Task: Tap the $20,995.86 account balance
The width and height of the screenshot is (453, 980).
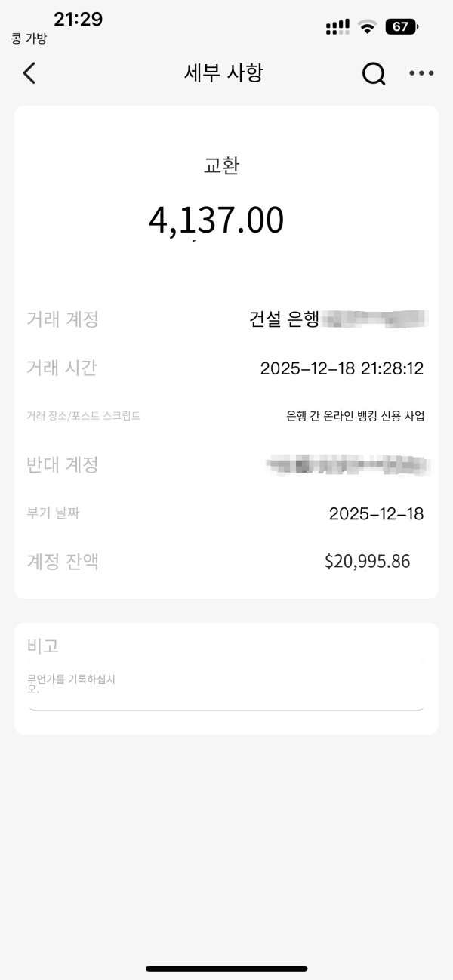Action: 367,561
